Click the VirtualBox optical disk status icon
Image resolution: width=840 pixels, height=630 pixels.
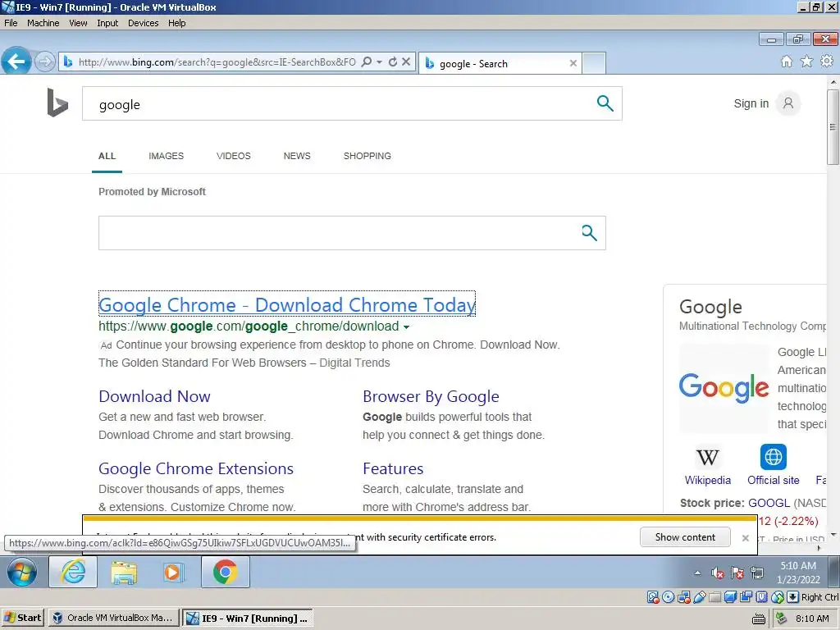pyautogui.click(x=668, y=597)
